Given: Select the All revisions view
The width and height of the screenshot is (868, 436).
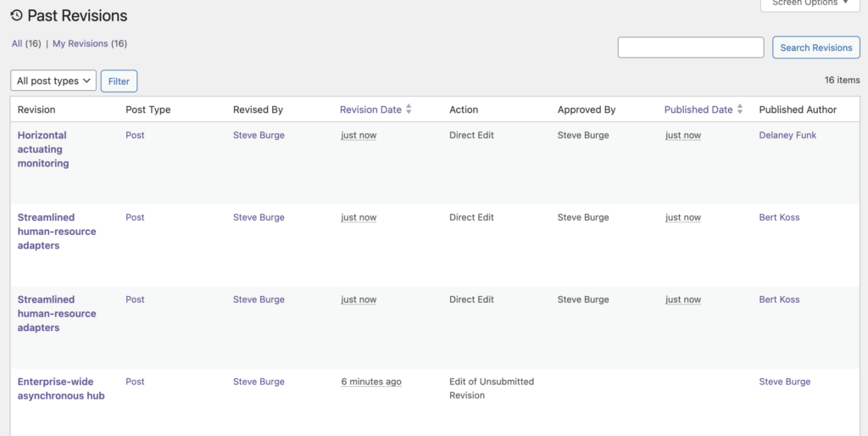Looking at the screenshot, I should pyautogui.click(x=17, y=43).
